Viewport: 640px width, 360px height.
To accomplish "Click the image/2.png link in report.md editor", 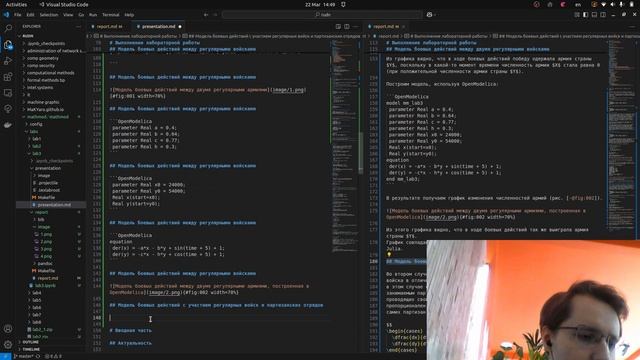I will 441,217.
